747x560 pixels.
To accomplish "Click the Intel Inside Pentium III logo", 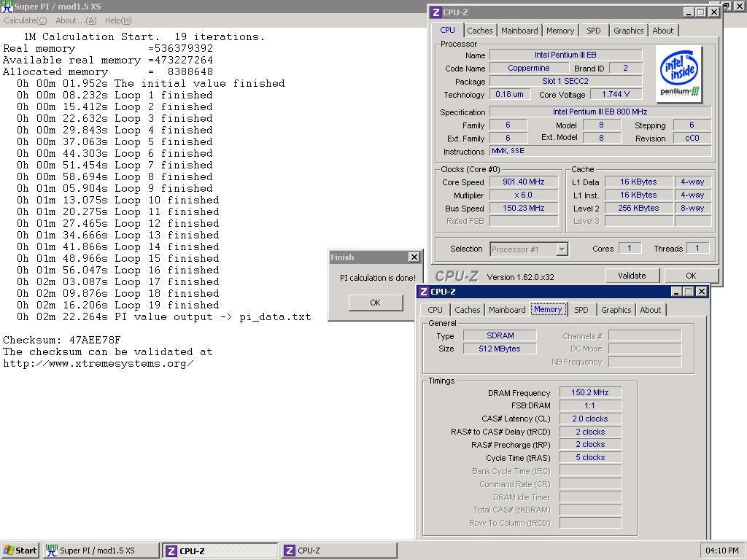I will point(679,74).
